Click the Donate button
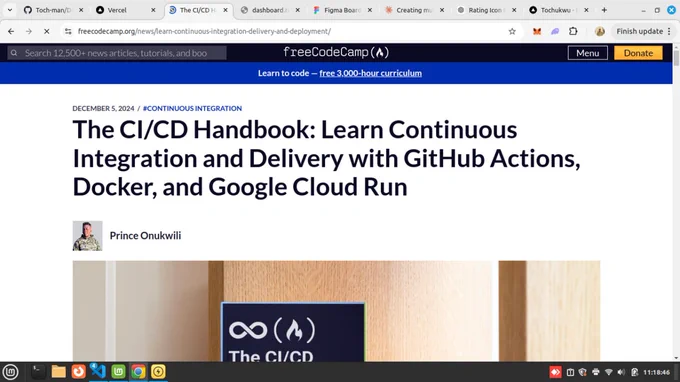Image resolution: width=680 pixels, height=382 pixels. point(638,53)
